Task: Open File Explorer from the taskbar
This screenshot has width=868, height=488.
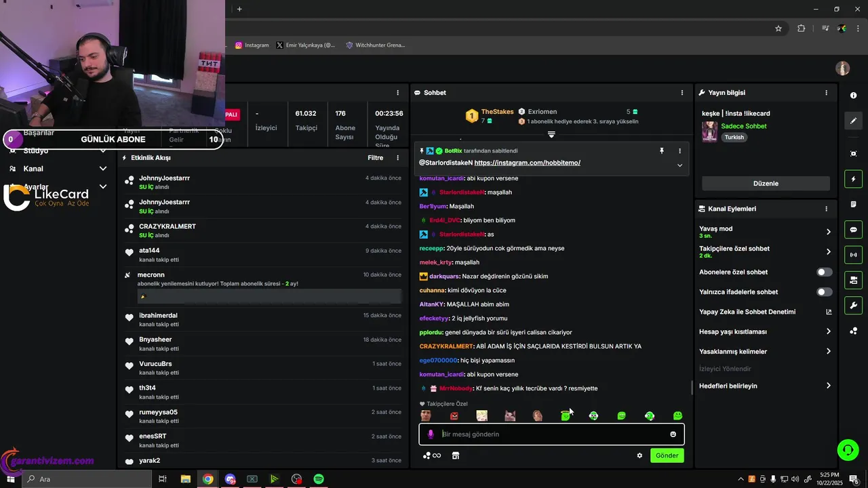Action: coord(185,479)
